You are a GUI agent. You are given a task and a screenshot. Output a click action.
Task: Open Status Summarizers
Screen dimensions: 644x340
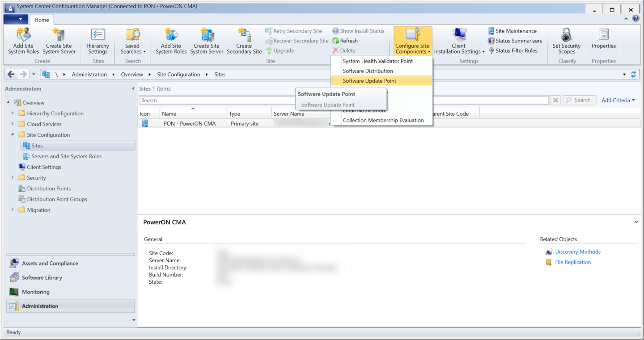[515, 41]
